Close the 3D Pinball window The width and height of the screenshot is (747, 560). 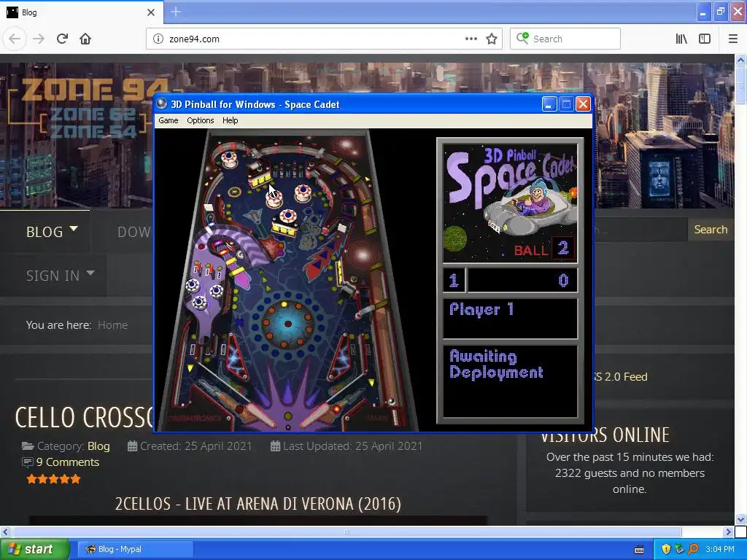pos(583,104)
